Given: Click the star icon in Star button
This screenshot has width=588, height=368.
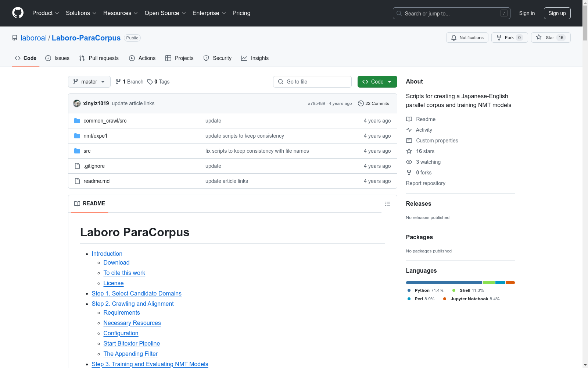Looking at the screenshot, I should pyautogui.click(x=539, y=37).
